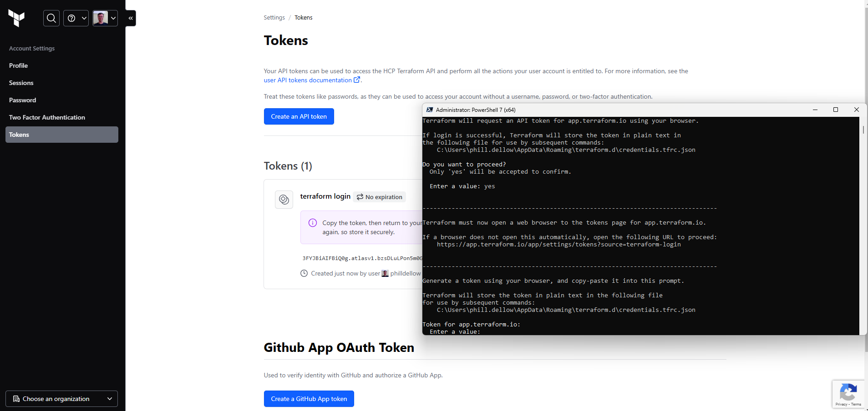Image resolution: width=868 pixels, height=411 pixels.
Task: Click the Tokens (1) heading
Action: (x=288, y=166)
